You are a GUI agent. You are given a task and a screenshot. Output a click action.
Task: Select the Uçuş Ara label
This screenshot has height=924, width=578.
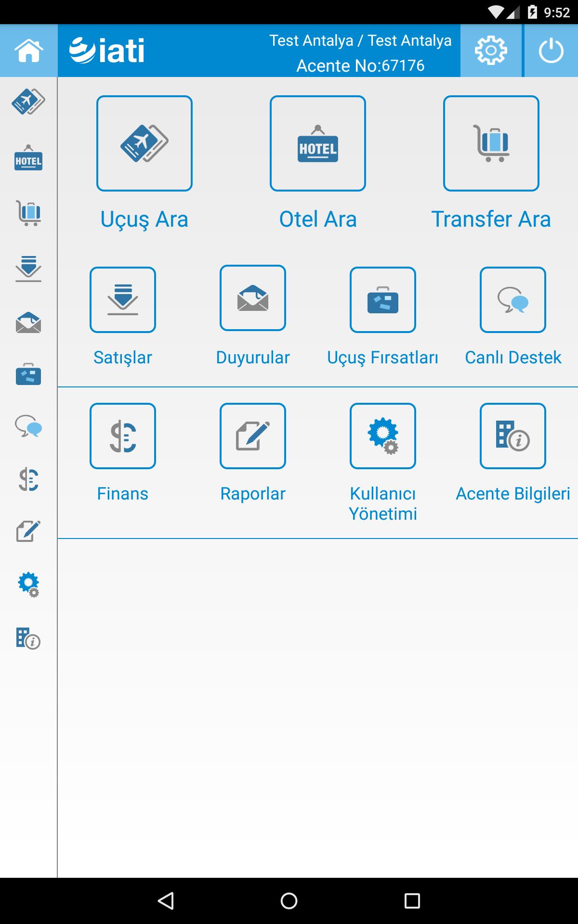pyautogui.click(x=144, y=220)
